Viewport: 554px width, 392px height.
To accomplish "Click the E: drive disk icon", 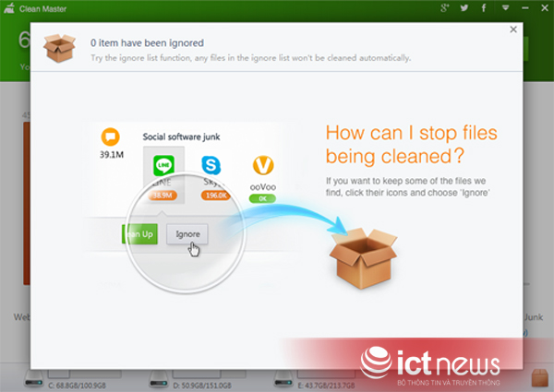I will click(x=283, y=379).
